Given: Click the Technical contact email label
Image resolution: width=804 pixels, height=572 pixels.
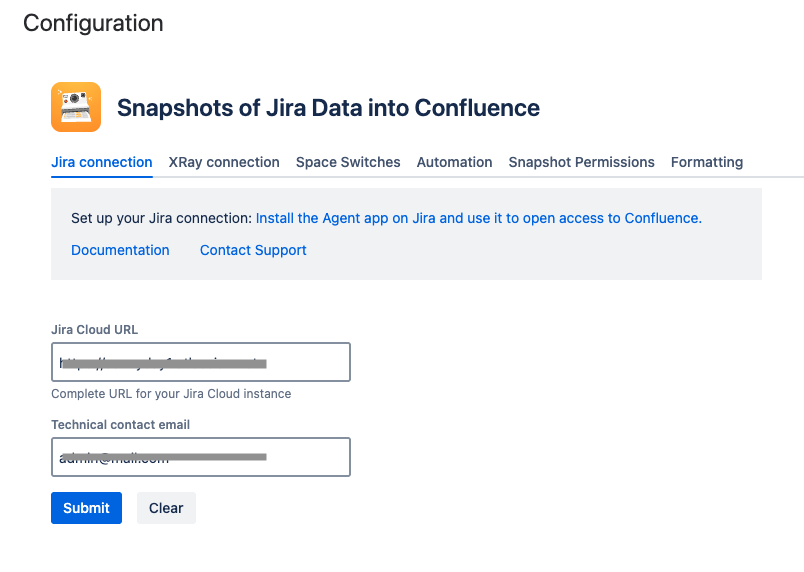Looking at the screenshot, I should click(120, 424).
